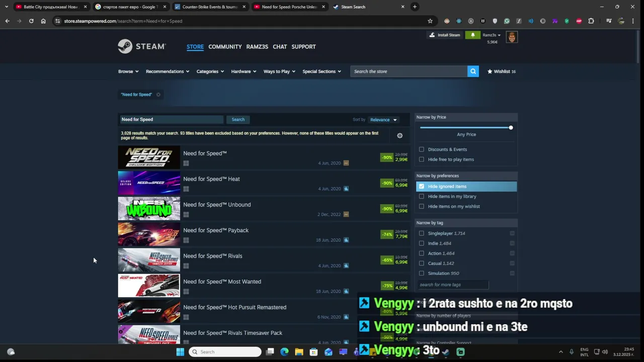Open Ramz3s account dropdown
The height and width of the screenshot is (362, 644).
click(x=492, y=35)
